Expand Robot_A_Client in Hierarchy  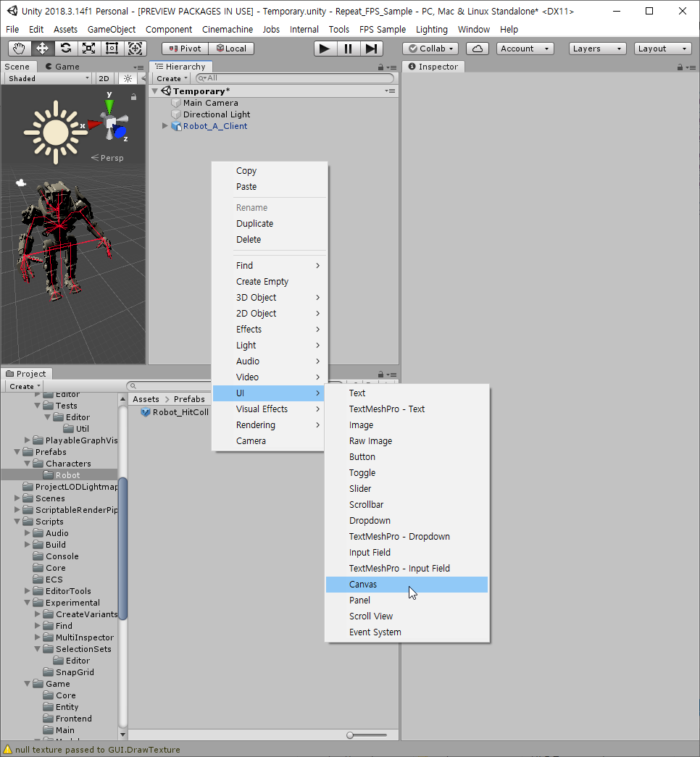(164, 126)
